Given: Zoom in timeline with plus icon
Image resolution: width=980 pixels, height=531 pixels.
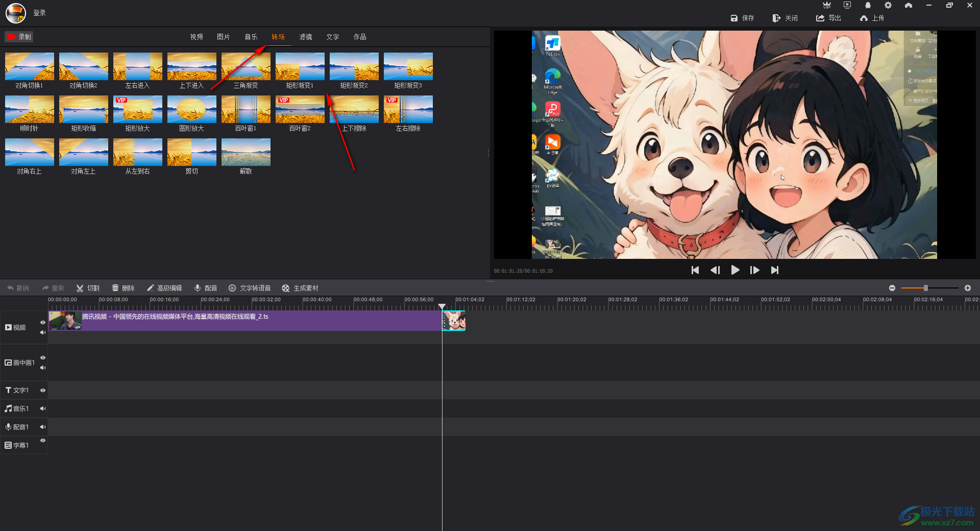Looking at the screenshot, I should tap(968, 288).
